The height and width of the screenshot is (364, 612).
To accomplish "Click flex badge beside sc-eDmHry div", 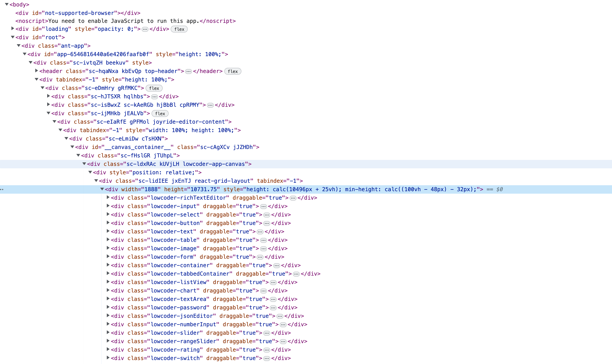I will [154, 88].
